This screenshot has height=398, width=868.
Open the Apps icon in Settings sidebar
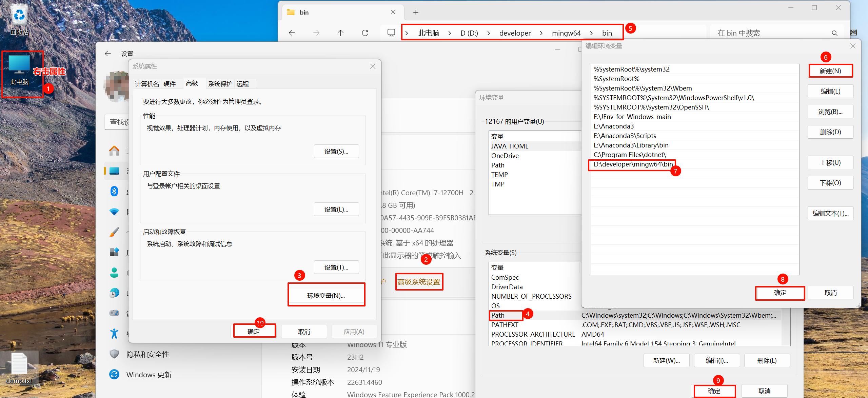(x=114, y=252)
